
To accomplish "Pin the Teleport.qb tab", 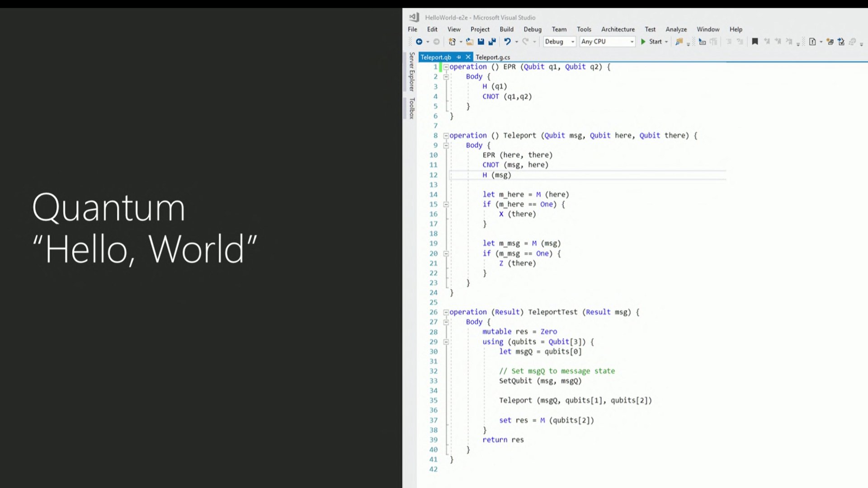I will click(x=459, y=57).
